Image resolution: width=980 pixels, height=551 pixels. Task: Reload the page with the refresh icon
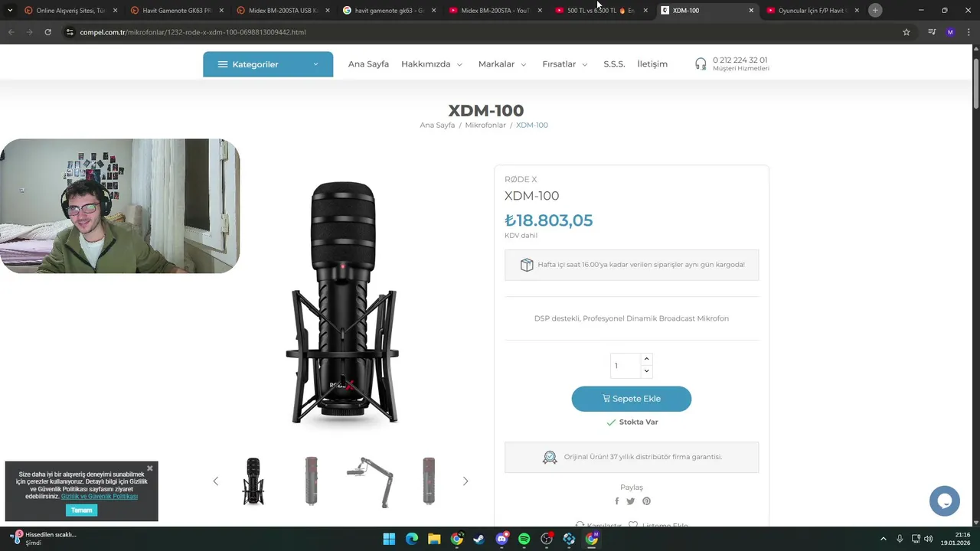(x=47, y=32)
